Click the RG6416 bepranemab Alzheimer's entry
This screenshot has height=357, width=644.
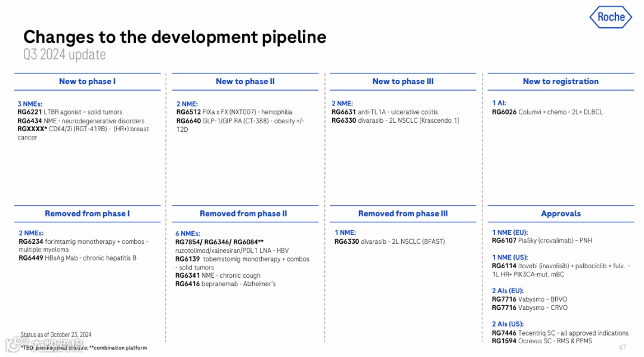pyautogui.click(x=225, y=284)
